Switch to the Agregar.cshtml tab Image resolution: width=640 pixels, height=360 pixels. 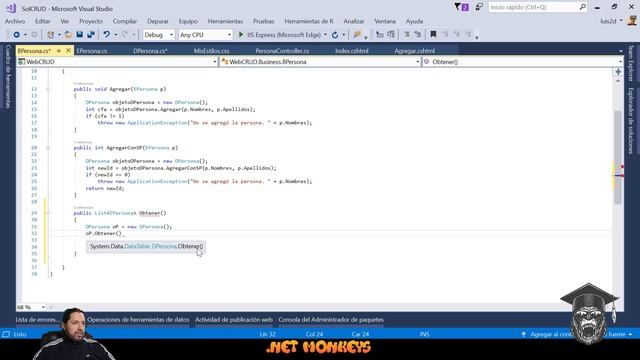414,51
